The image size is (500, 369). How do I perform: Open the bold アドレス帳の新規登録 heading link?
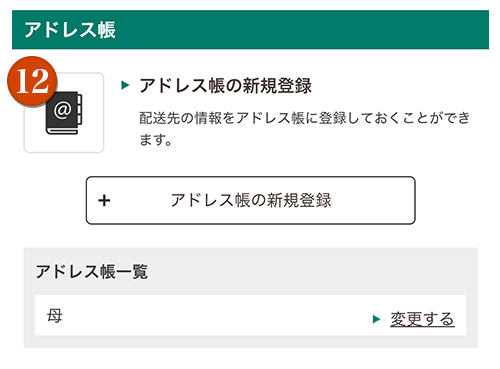(226, 86)
